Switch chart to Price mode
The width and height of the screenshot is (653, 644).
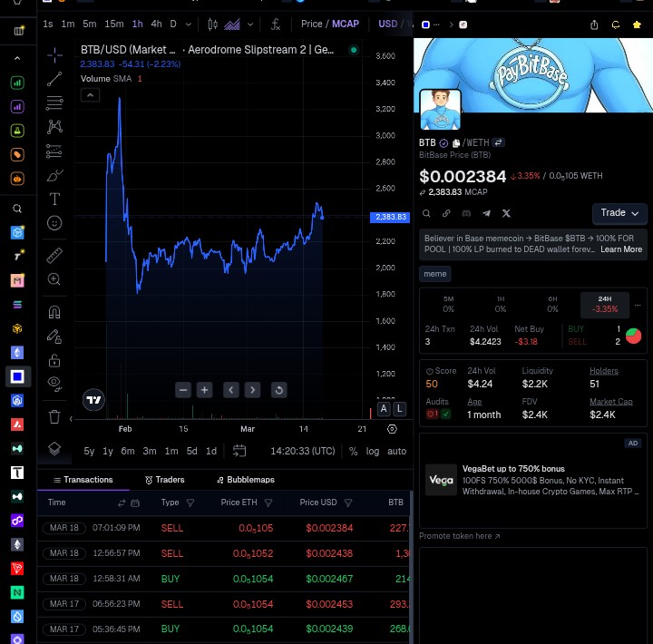click(x=311, y=24)
